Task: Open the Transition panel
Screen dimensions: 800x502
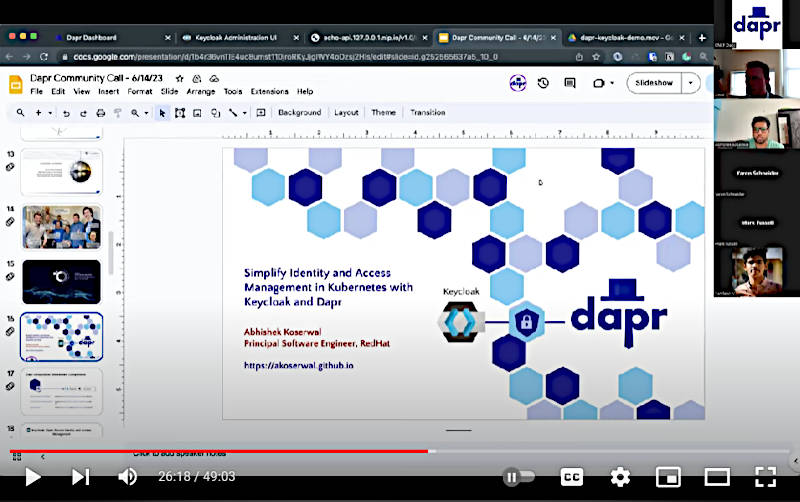Action: coord(428,113)
